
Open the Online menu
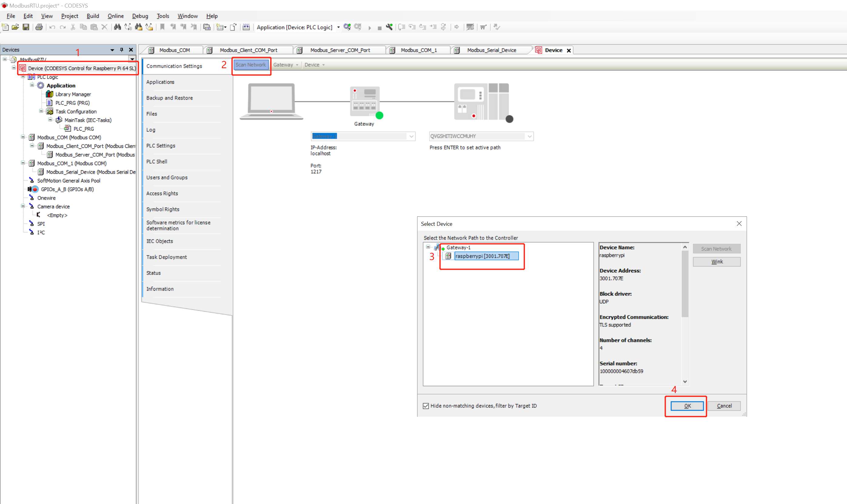click(115, 16)
